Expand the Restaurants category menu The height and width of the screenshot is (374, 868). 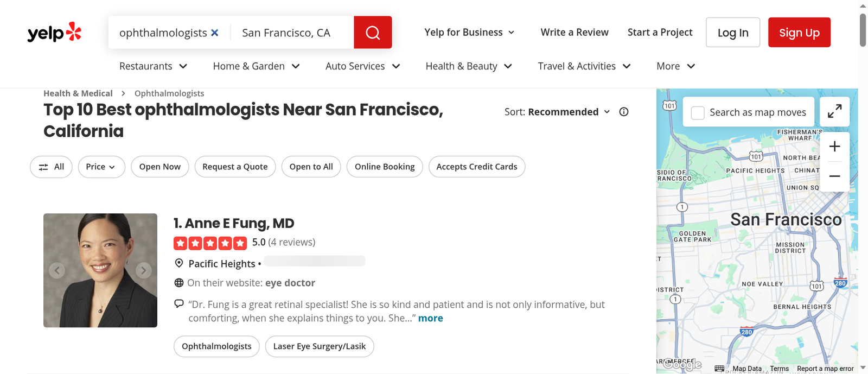pyautogui.click(x=154, y=66)
